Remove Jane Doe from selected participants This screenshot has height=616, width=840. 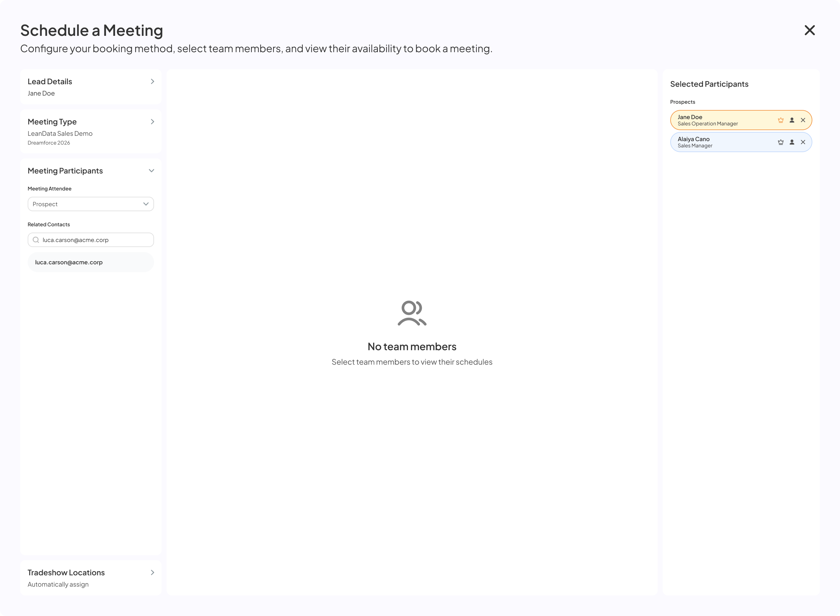point(803,120)
